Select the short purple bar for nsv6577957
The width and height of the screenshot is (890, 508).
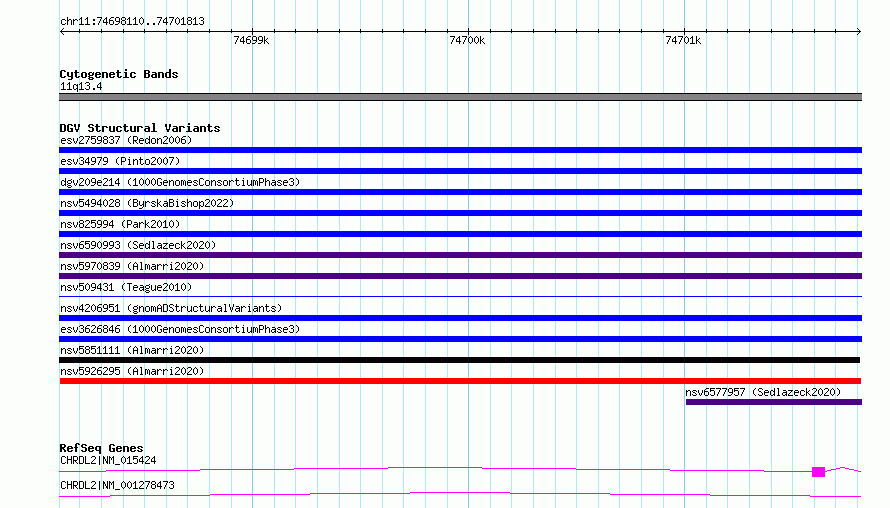(774, 402)
